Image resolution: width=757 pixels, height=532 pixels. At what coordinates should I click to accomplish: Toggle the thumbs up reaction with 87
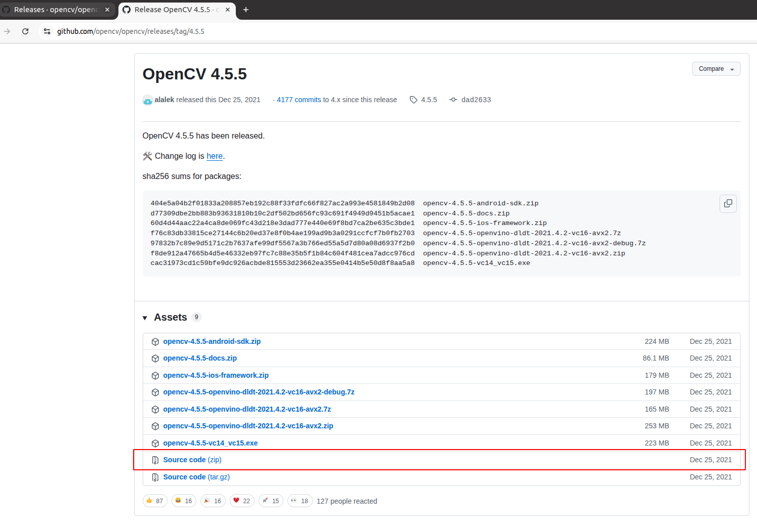[155, 501]
